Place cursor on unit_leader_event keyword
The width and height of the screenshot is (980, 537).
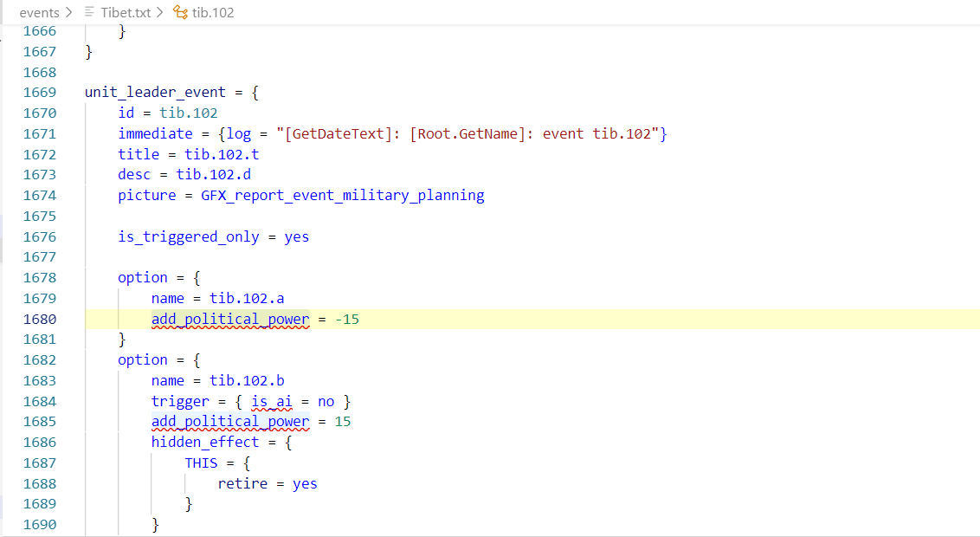(155, 93)
